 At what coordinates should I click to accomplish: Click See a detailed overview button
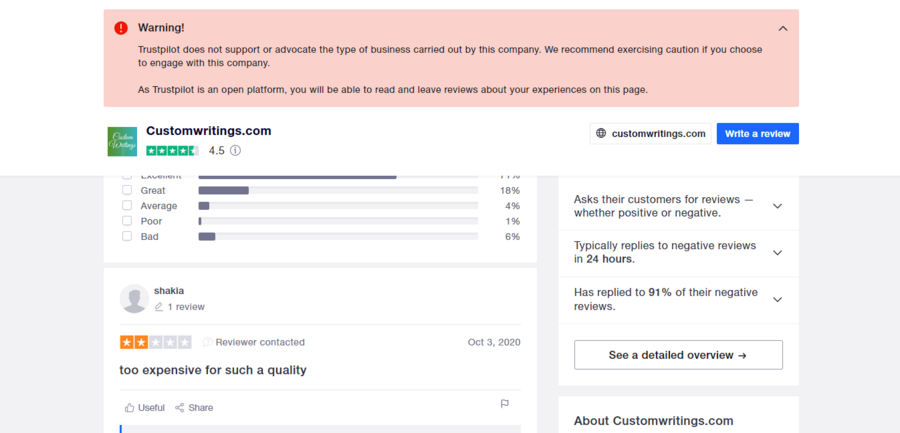tap(678, 355)
